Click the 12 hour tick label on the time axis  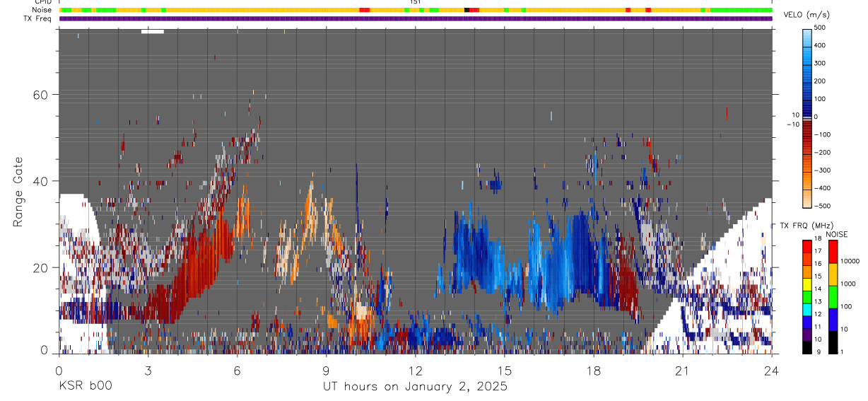(415, 371)
